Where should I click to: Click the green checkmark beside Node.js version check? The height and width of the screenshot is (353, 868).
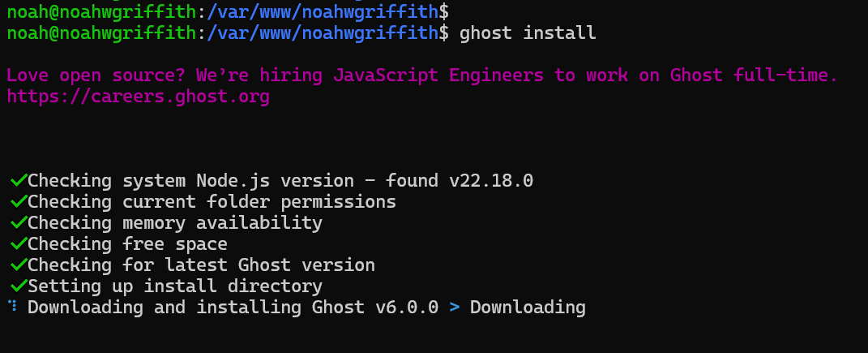click(x=19, y=181)
